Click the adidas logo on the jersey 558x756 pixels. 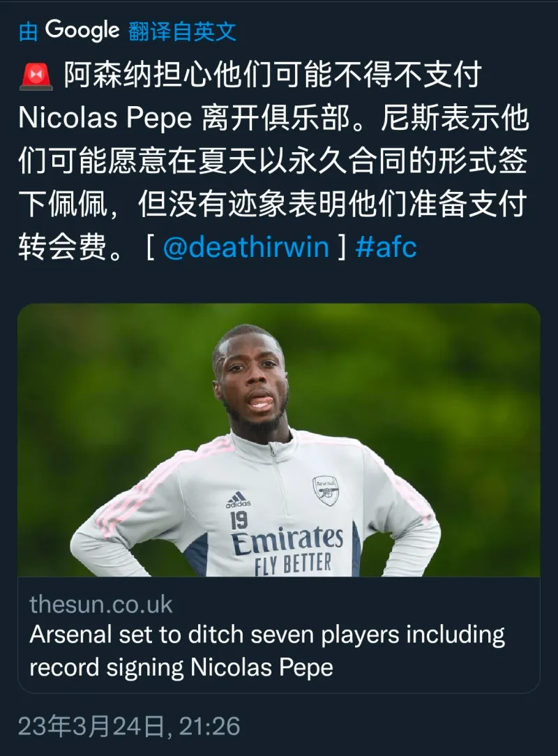(238, 500)
